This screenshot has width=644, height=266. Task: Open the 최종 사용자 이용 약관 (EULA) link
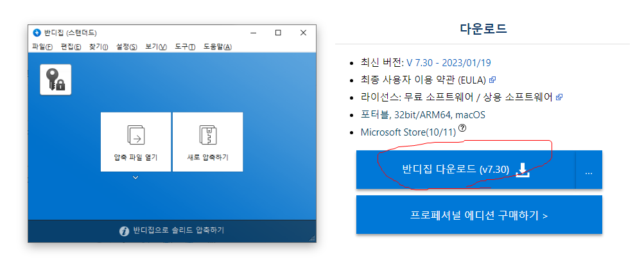click(423, 80)
